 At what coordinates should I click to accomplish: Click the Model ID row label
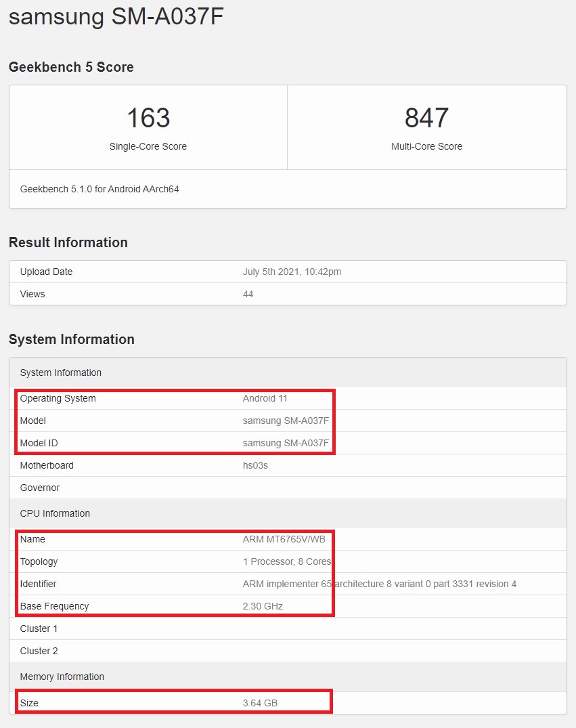pos(39,443)
